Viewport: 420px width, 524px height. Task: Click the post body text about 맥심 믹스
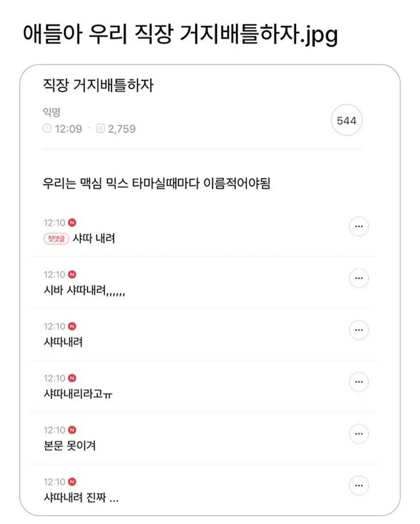(156, 183)
